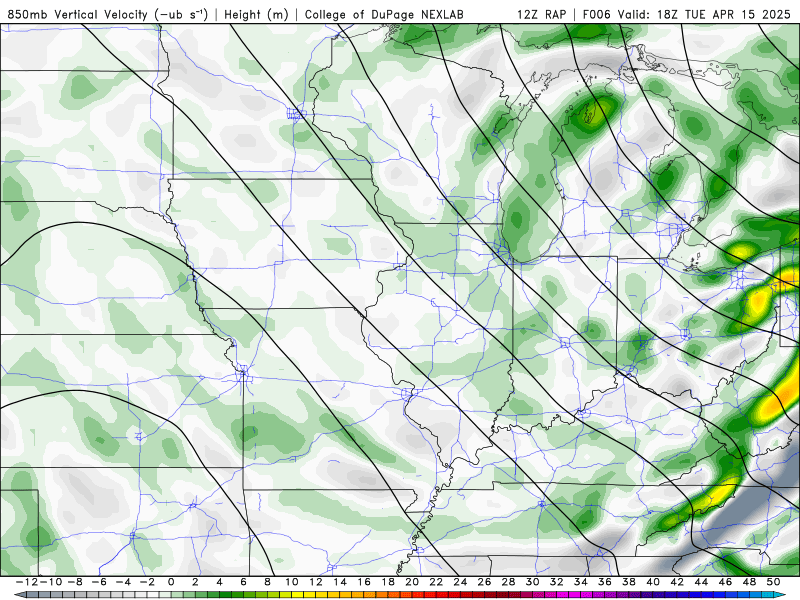Click the "850mb Vertical Velocity" title text
The width and height of the screenshot is (800, 600).
[78, 15]
